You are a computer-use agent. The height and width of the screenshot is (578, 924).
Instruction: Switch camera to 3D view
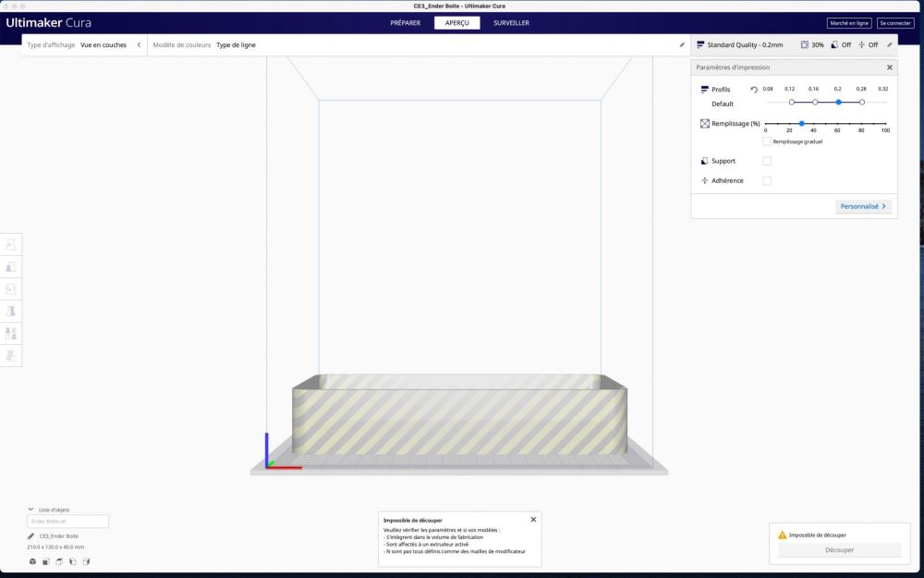(x=32, y=561)
